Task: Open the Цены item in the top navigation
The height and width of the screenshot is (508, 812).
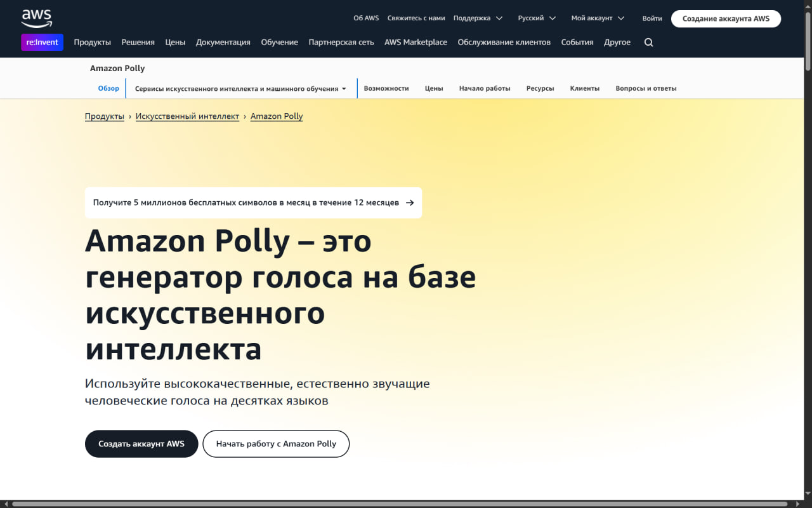Action: click(x=175, y=43)
